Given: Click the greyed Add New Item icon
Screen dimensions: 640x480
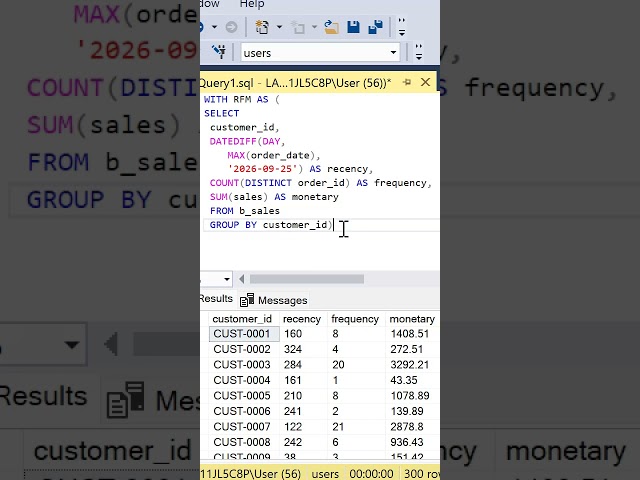Looking at the screenshot, I should pos(298,27).
